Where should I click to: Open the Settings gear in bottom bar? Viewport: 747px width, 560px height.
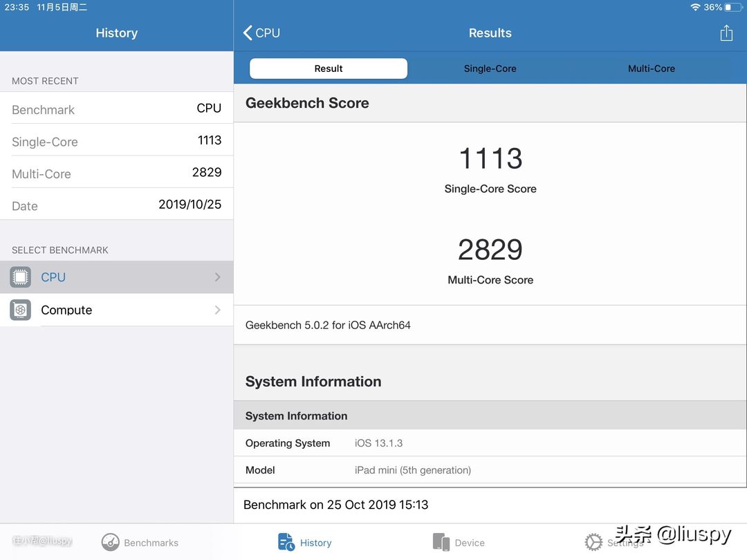pyautogui.click(x=593, y=542)
